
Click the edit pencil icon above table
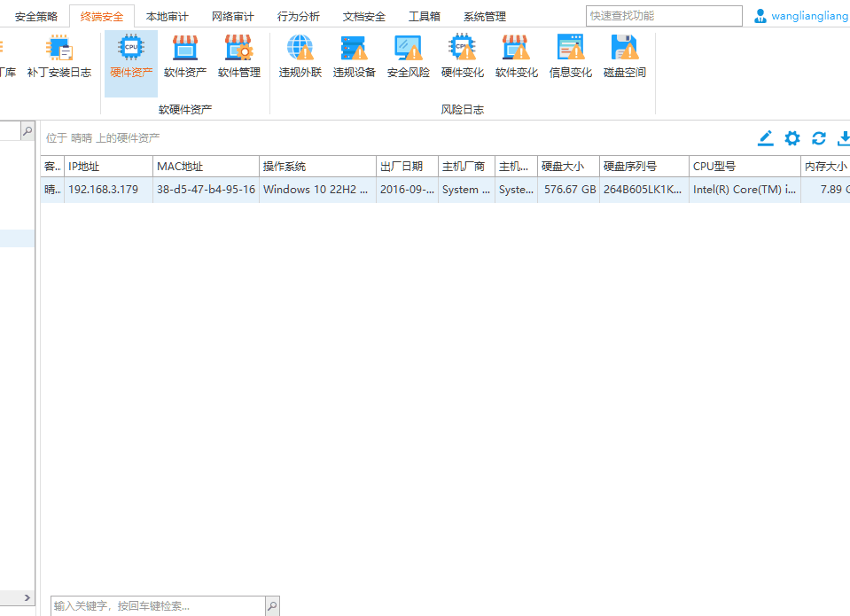tap(766, 138)
